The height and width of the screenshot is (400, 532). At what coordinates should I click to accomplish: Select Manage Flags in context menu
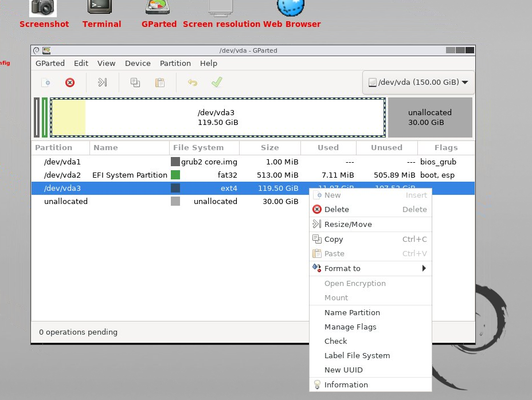pyautogui.click(x=350, y=327)
